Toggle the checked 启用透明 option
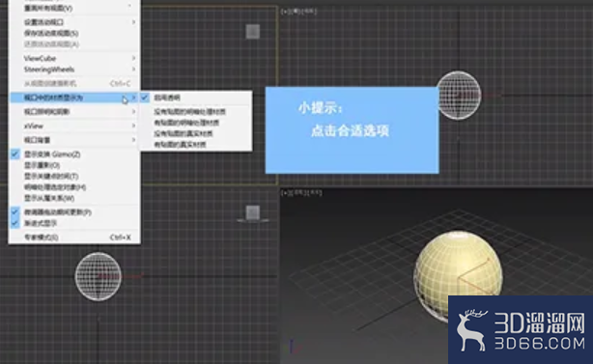The width and height of the screenshot is (593, 364). pos(196,98)
